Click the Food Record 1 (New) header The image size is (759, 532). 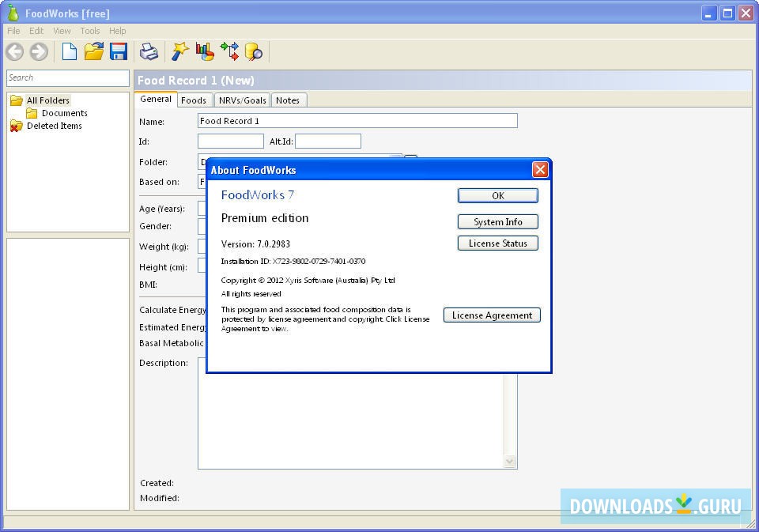[195, 81]
